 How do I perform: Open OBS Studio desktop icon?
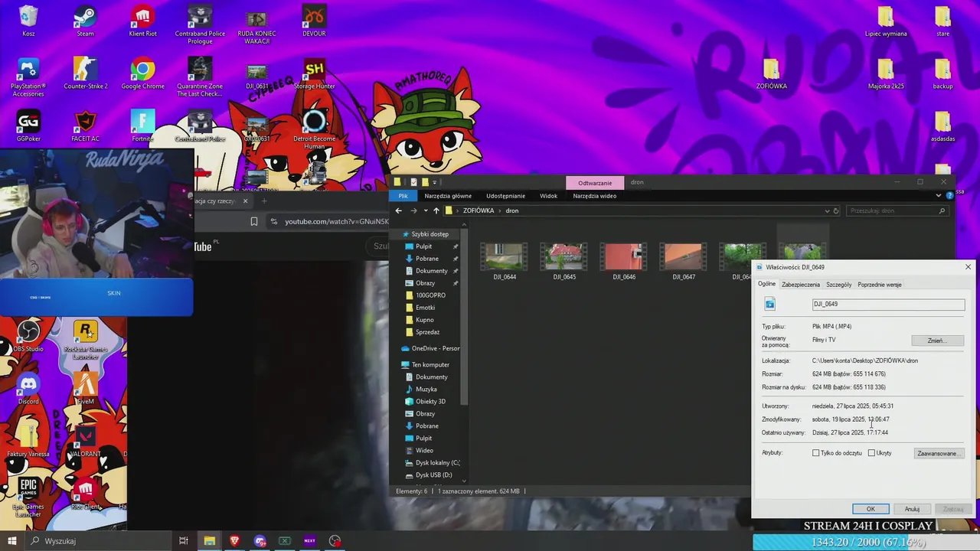click(x=28, y=337)
